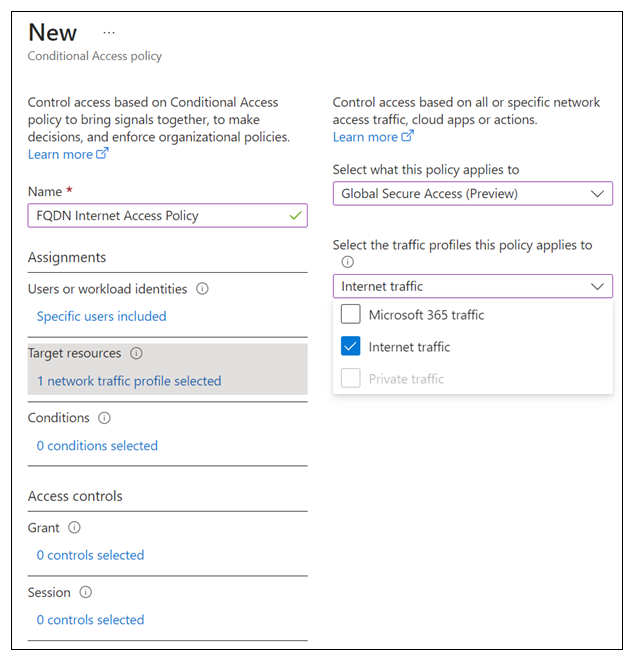Click the ellipsis icon beside New title
This screenshot has width=629, height=654.
point(109,32)
